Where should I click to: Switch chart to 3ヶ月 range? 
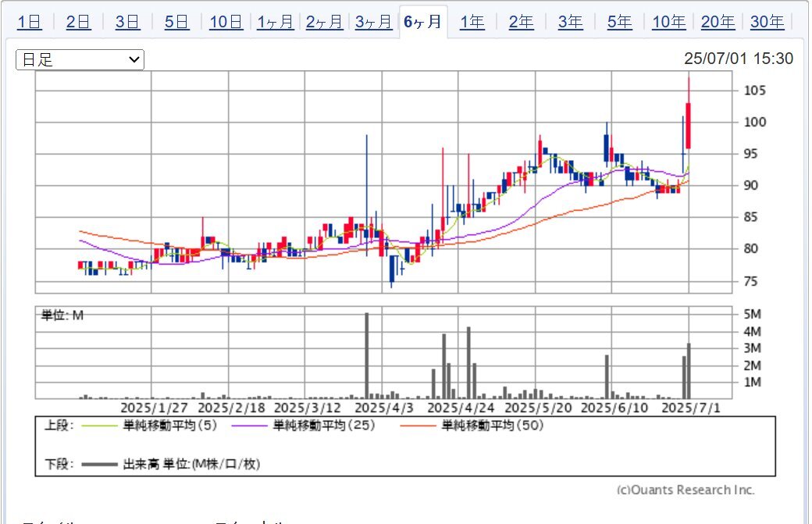click(x=374, y=23)
